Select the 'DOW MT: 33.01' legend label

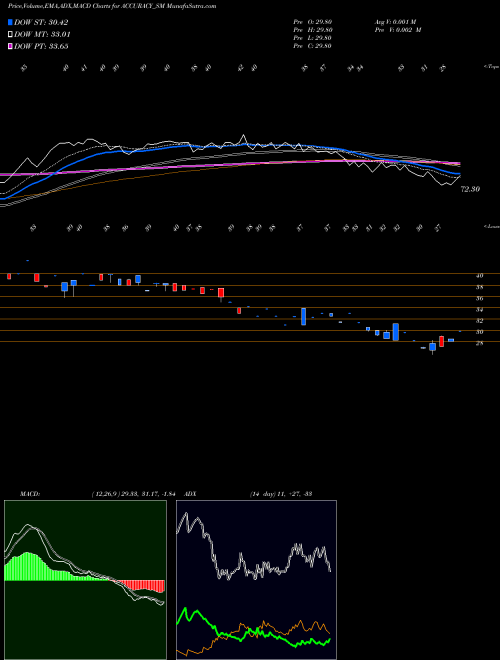42,35
